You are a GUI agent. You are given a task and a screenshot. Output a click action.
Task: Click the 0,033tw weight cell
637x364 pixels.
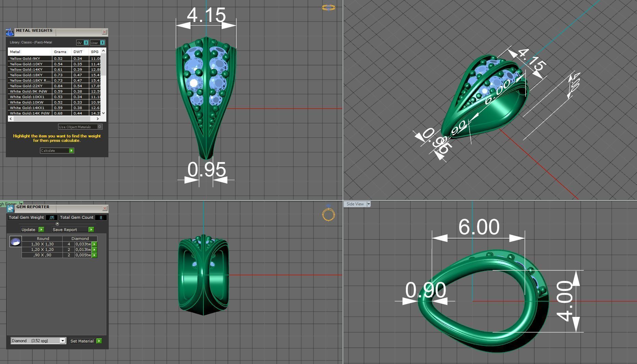(x=83, y=244)
